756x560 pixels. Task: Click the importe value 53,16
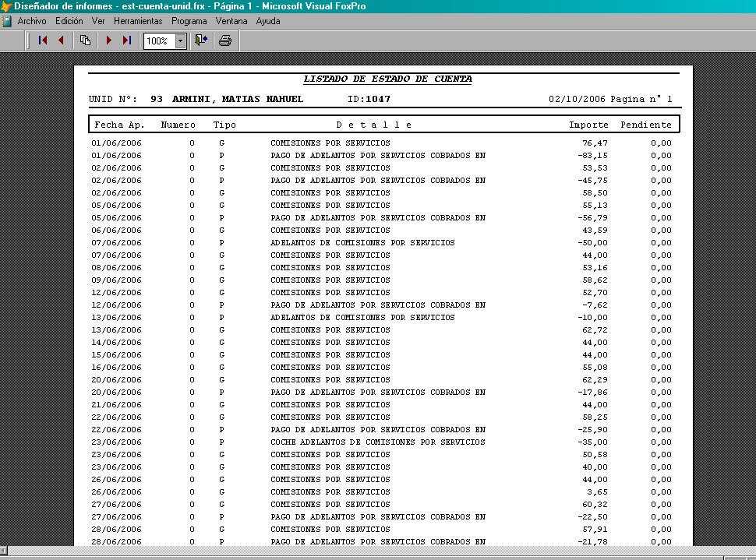[x=595, y=267]
